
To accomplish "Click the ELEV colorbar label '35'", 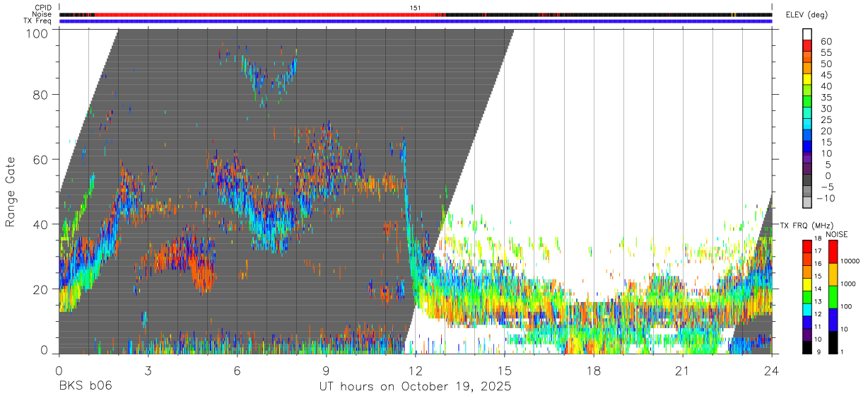I will point(825,98).
